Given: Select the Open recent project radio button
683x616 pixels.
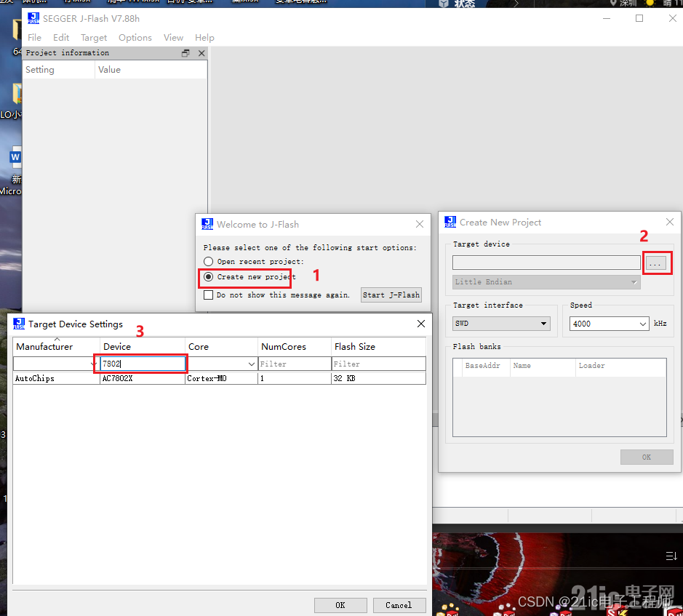Looking at the screenshot, I should tap(208, 261).
